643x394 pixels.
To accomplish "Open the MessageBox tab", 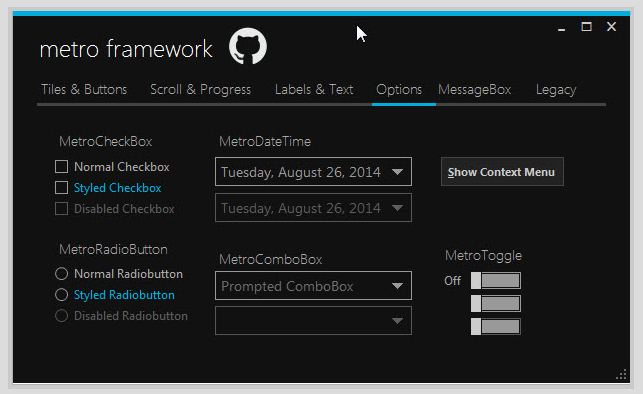I will [474, 89].
